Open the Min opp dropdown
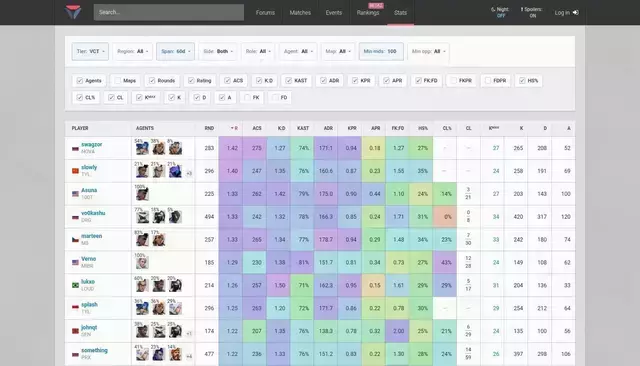Screen dimensions: 640x366 [428, 51]
